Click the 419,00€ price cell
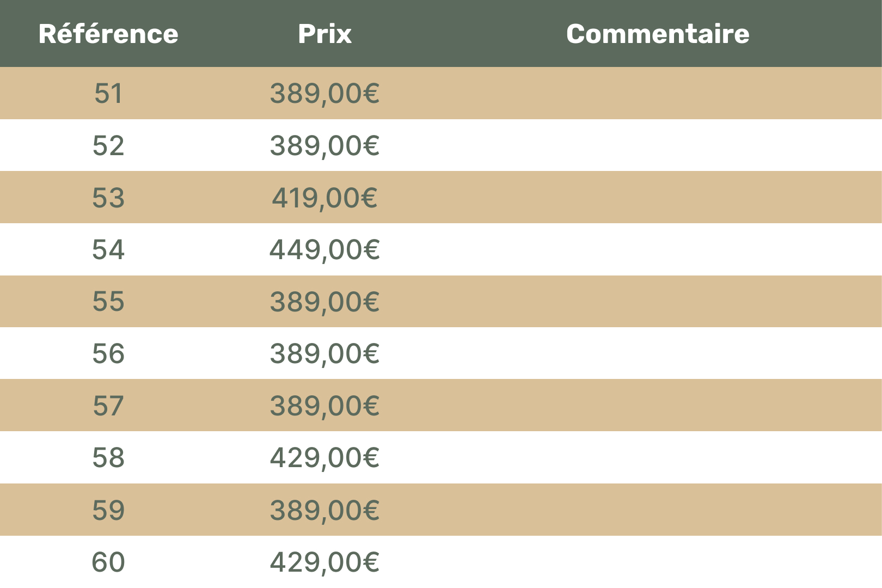882x588 pixels. (324, 198)
